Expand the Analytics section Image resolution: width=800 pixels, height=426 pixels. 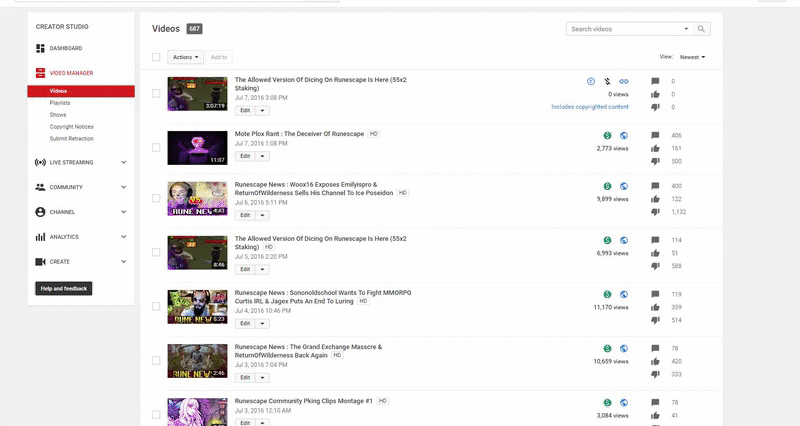(x=123, y=237)
